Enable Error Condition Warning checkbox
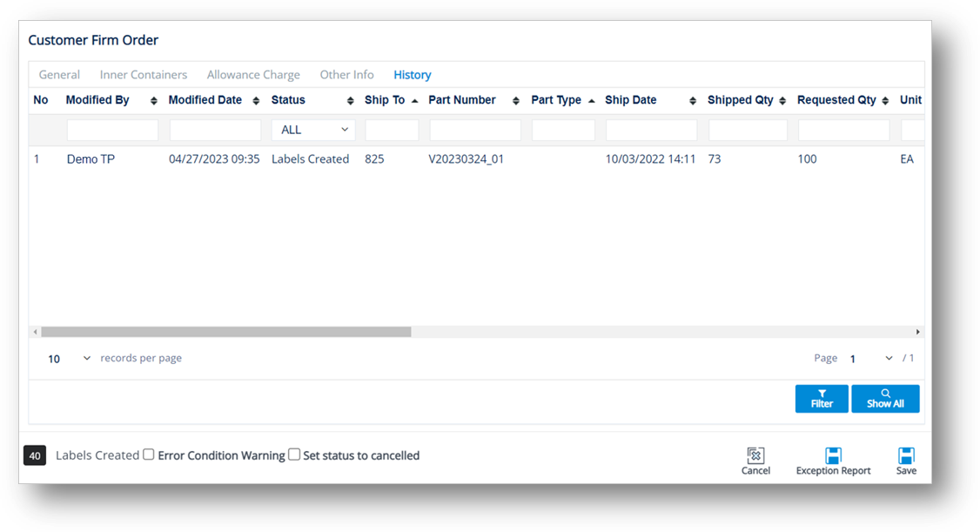The image size is (980, 532). tap(148, 455)
